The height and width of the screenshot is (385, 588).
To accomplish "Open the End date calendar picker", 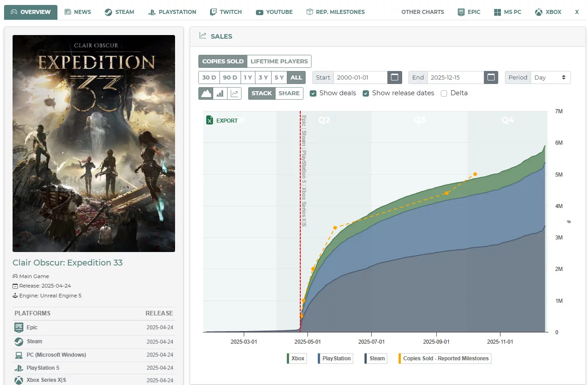I will click(x=491, y=77).
